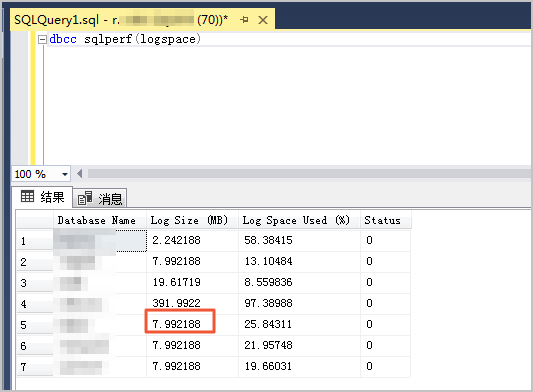This screenshot has height=392, width=533.
Task: Select row header 6 in results
Action: coord(35,346)
